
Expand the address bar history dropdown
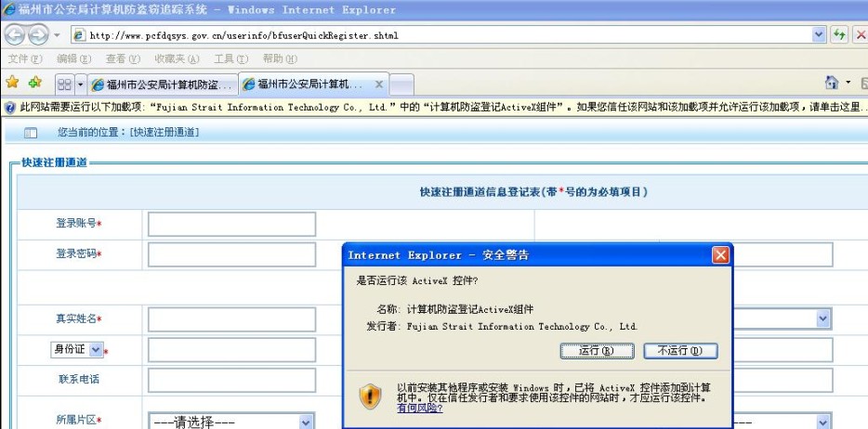(819, 34)
